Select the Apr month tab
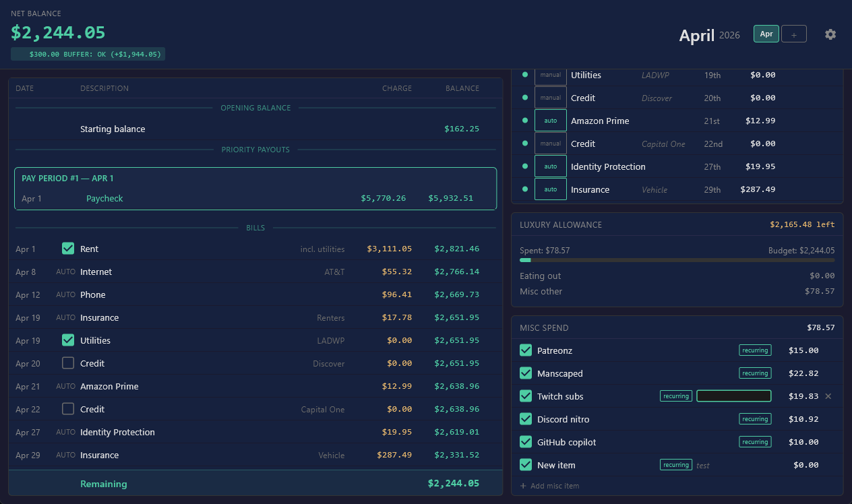The image size is (852, 504). point(766,34)
